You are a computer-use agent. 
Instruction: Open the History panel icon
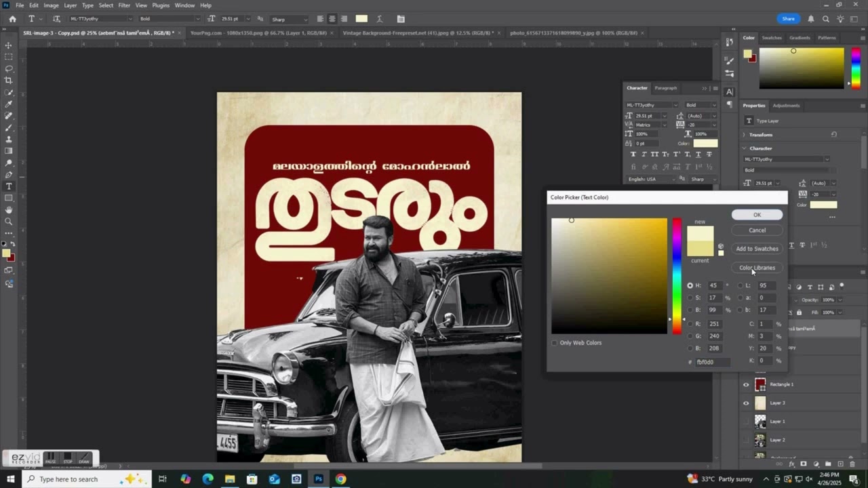729,42
